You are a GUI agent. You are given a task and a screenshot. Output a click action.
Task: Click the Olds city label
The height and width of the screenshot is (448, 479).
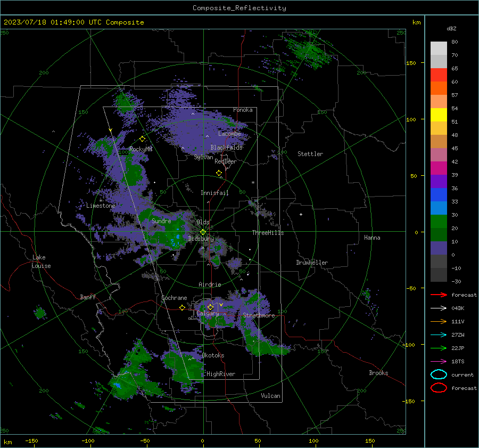[203, 222]
